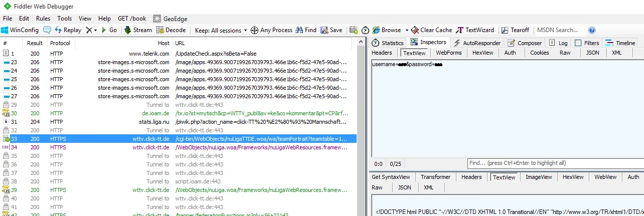This screenshot has height=216, width=644.
Task: Sort sessions by the Protocol column header
Action: (x=61, y=43)
